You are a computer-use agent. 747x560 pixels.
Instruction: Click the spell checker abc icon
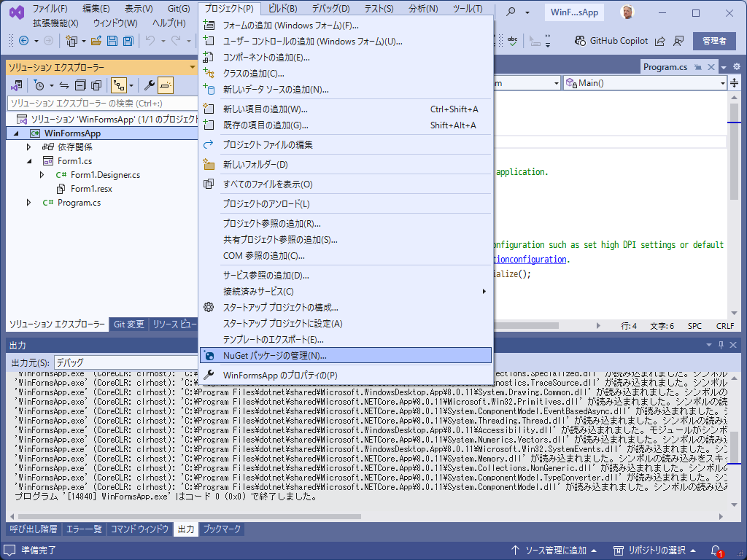coord(514,41)
